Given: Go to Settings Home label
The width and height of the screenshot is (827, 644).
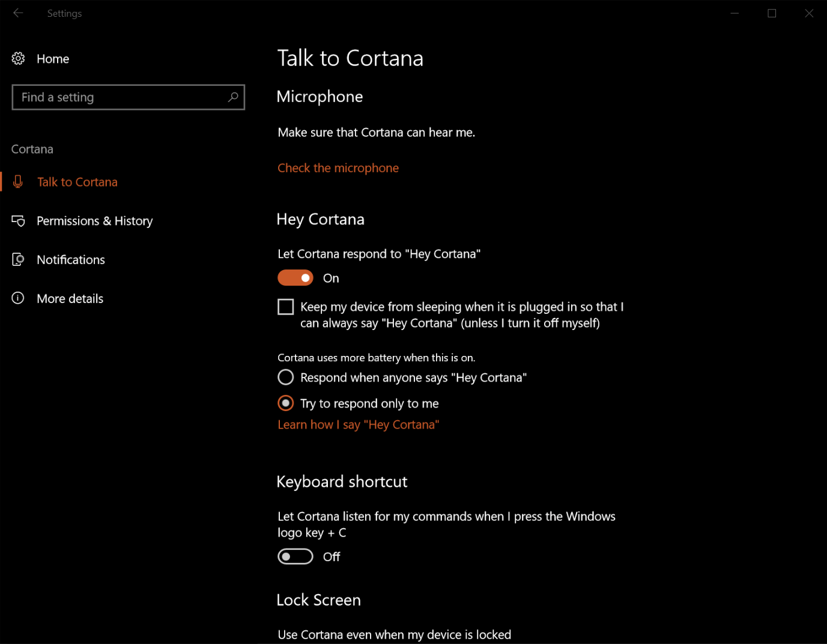Looking at the screenshot, I should 53,59.
